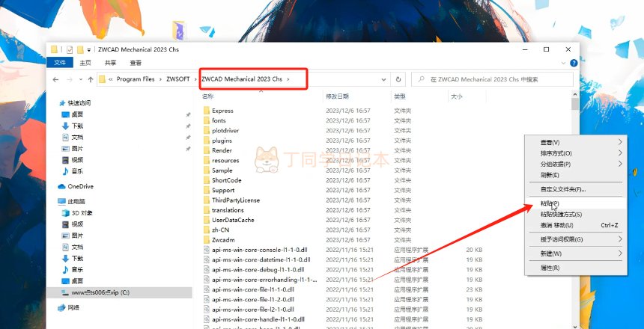Select api-ms-win-core-debug-l1-1-0.dll file
Viewport: 644px width, 329px height.
pyautogui.click(x=258, y=269)
